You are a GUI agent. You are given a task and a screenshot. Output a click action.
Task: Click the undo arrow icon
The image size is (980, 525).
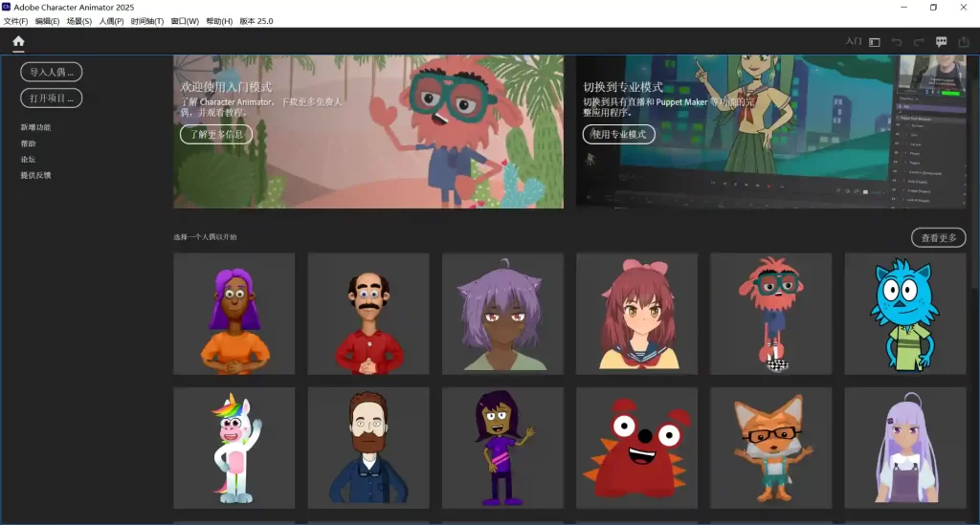point(897,42)
